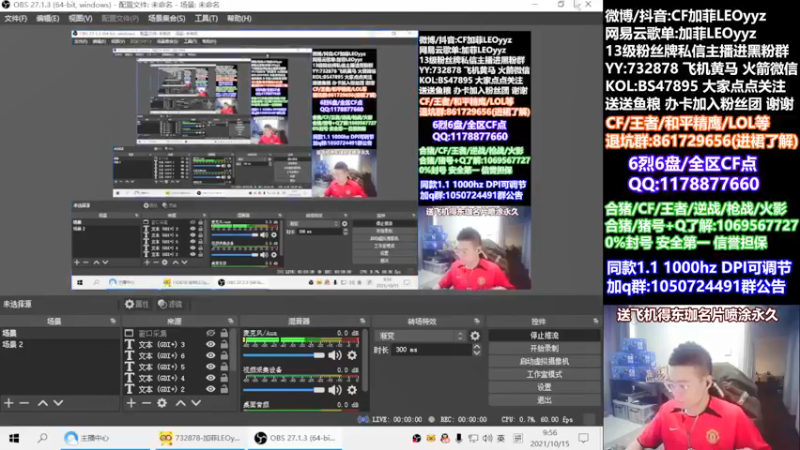Viewport: 800px width, 450px height.
Task: Select the 文本 (GDI+) 4 source row
Action: point(177,378)
